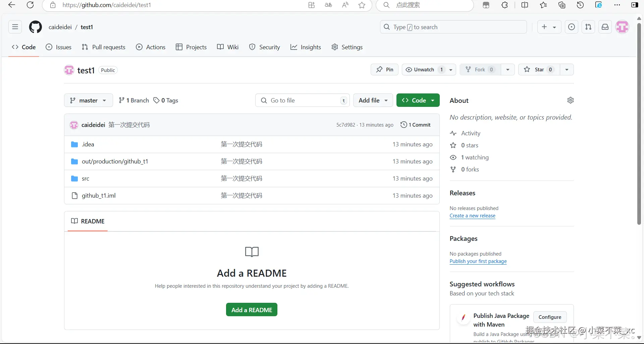Open the 1 Branch link
Image resolution: width=644 pixels, height=344 pixels.
(134, 100)
